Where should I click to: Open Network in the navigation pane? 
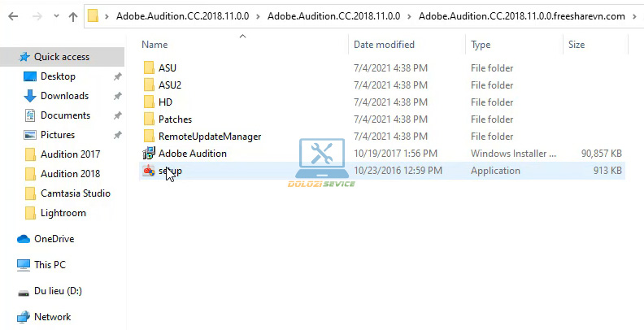coord(52,317)
